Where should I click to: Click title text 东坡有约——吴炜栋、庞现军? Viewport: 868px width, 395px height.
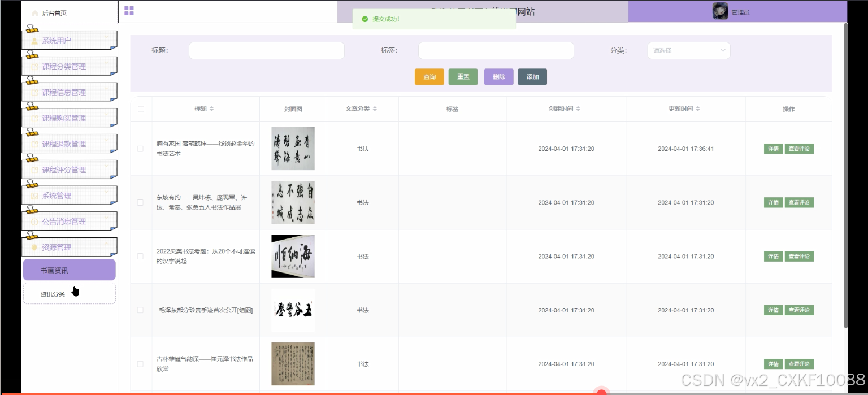[x=202, y=202]
